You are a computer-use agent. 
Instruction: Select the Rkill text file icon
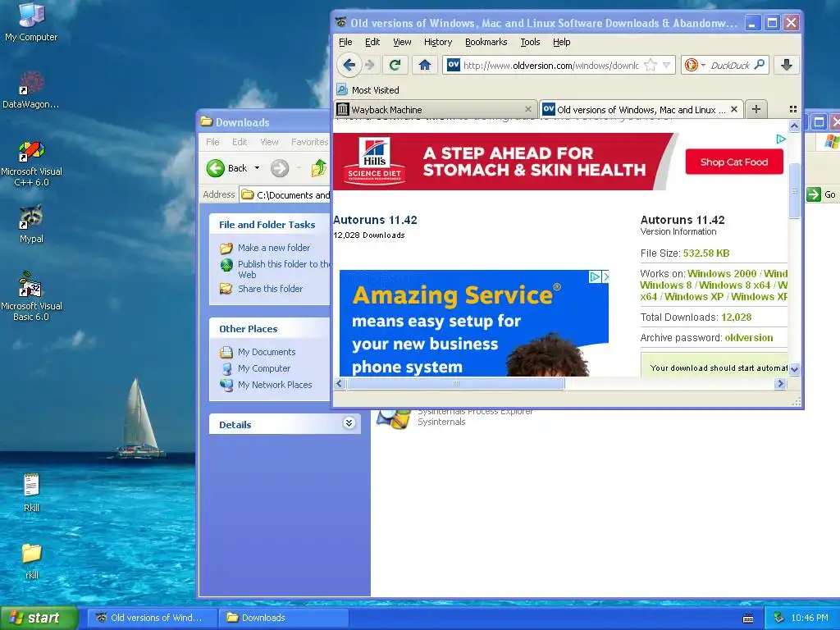(x=31, y=493)
